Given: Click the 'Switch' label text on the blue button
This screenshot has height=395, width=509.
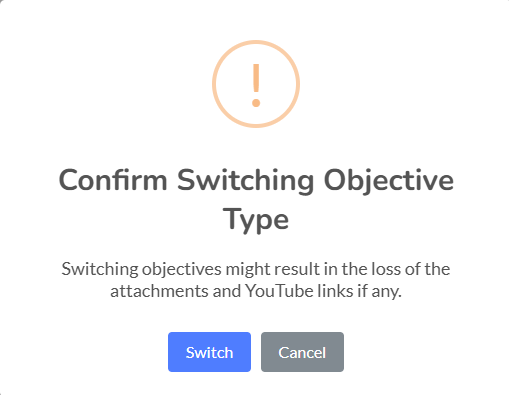Looking at the screenshot, I should (209, 352).
